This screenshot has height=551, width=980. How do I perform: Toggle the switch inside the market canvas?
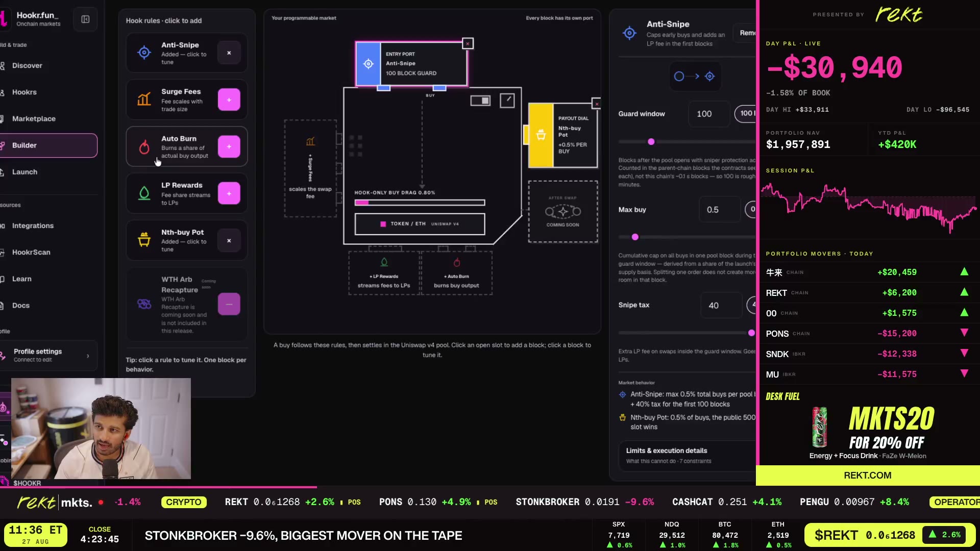tap(480, 101)
